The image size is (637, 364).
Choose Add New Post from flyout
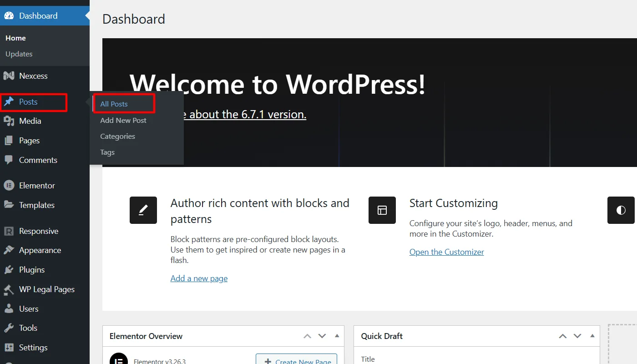pos(123,120)
